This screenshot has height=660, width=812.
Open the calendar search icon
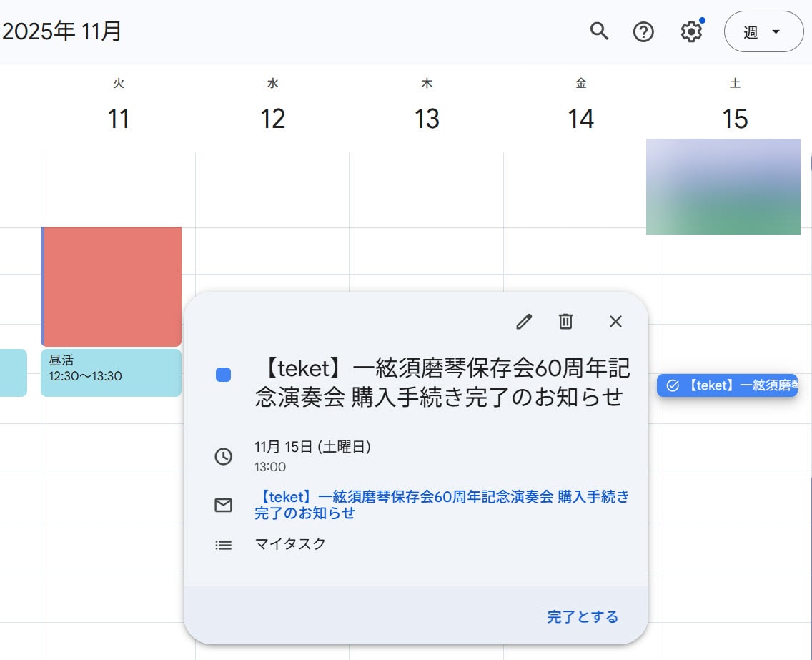click(x=599, y=31)
